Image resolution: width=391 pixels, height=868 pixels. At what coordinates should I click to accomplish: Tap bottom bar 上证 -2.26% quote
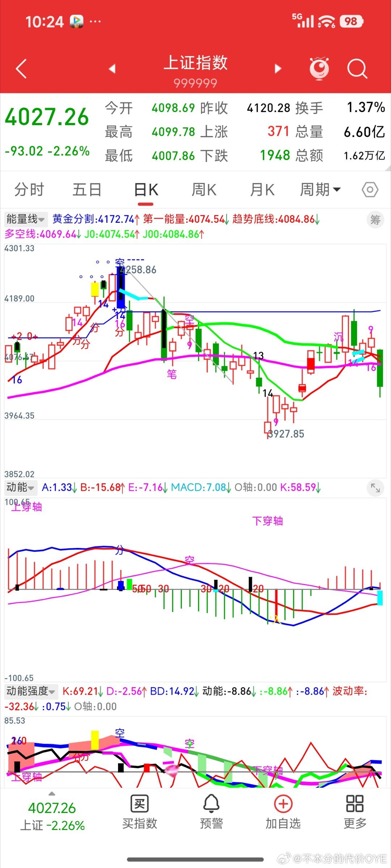pos(52,825)
